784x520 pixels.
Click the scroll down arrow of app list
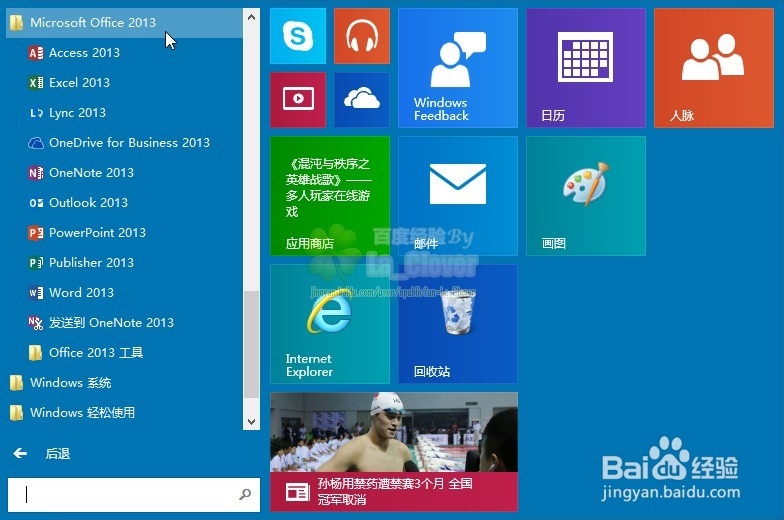[x=252, y=422]
